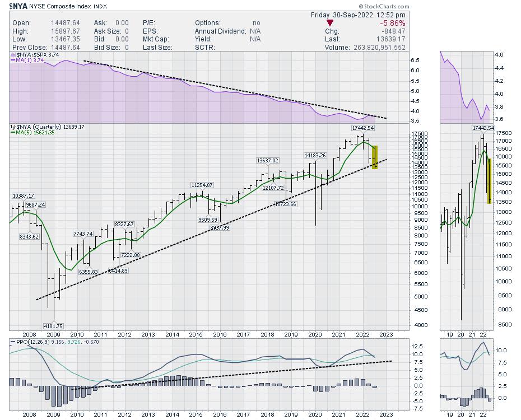
Task: Click the bar icon beside $NYA (Quarterly)
Action: (x=13, y=128)
